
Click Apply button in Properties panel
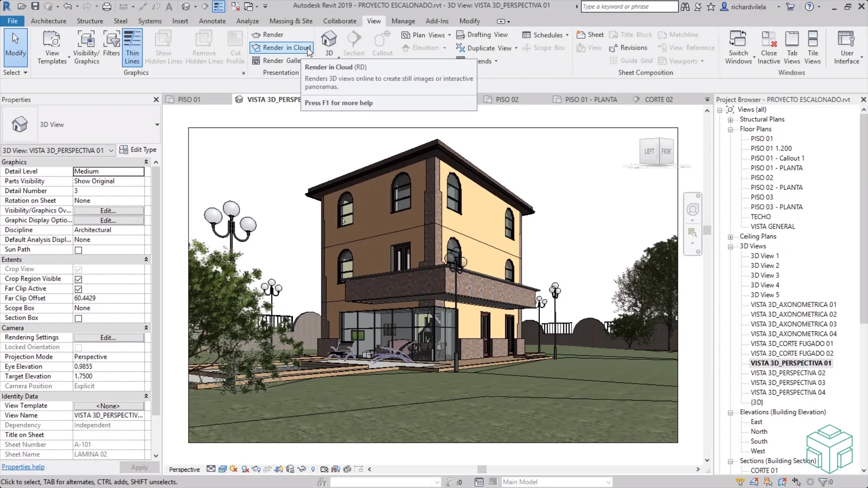[140, 467]
